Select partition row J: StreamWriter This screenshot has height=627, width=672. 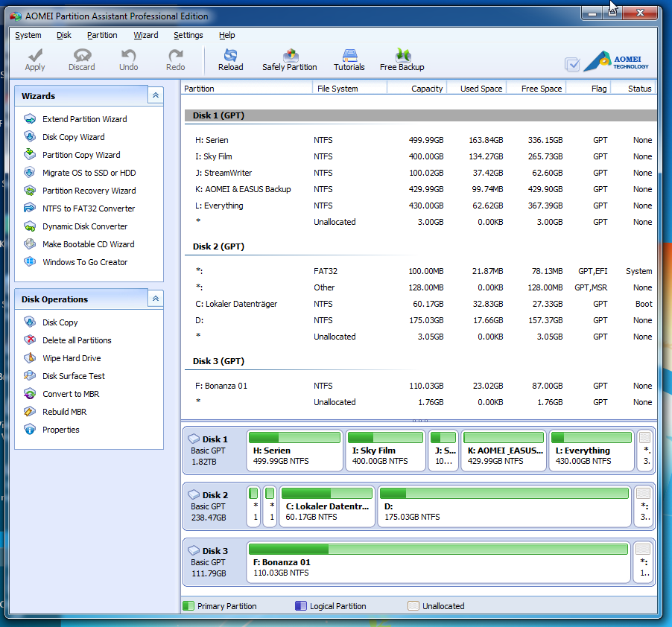(x=420, y=173)
